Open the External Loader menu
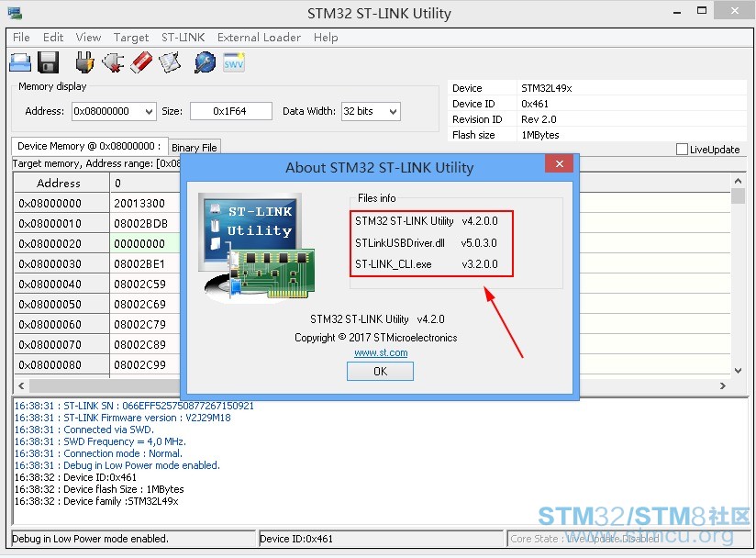This screenshot has width=756, height=558. point(259,37)
